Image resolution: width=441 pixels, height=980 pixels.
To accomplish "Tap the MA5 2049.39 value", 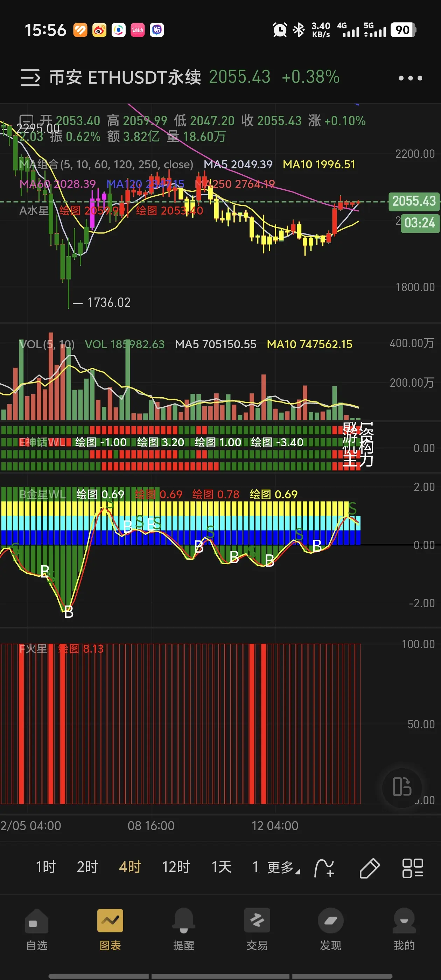I will coord(238,164).
